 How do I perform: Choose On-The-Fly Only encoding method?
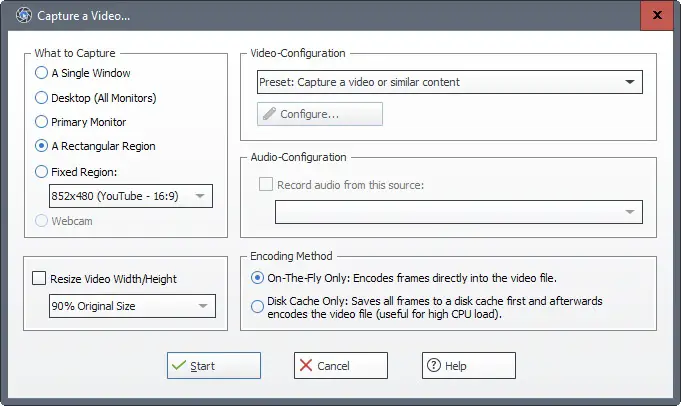pos(258,277)
